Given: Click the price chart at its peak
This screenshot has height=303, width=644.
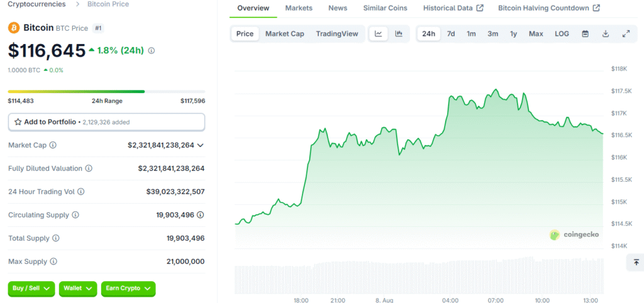Looking at the screenshot, I should point(496,90).
